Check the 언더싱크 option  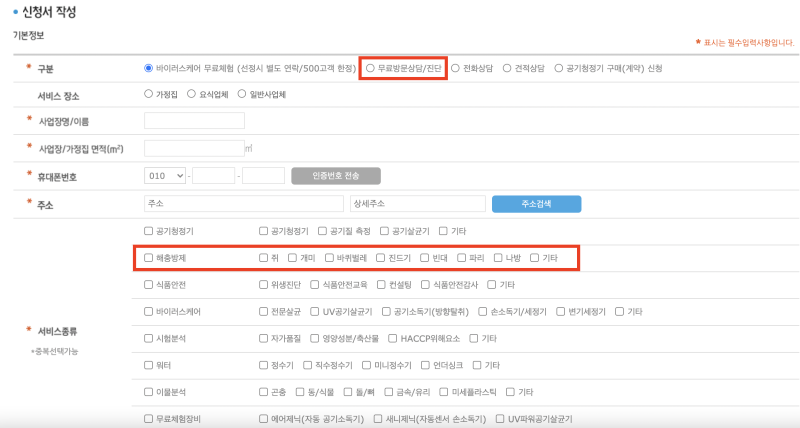426,365
